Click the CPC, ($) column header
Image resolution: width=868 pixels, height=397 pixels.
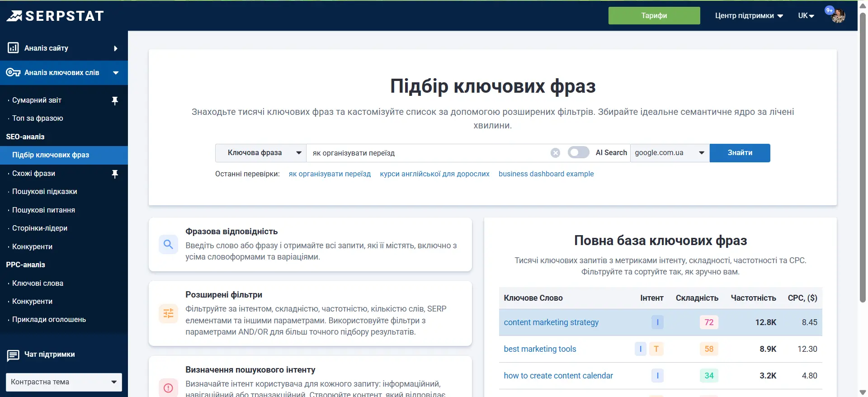coord(802,298)
